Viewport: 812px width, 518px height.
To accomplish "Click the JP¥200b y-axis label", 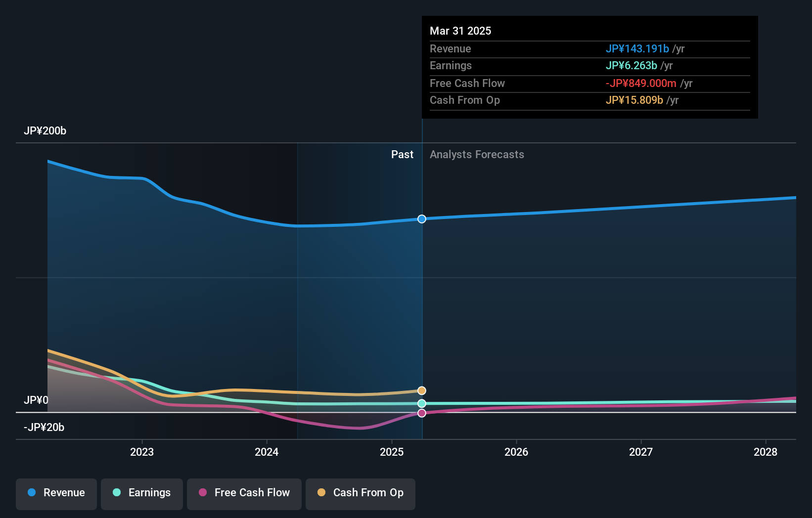I will point(45,131).
